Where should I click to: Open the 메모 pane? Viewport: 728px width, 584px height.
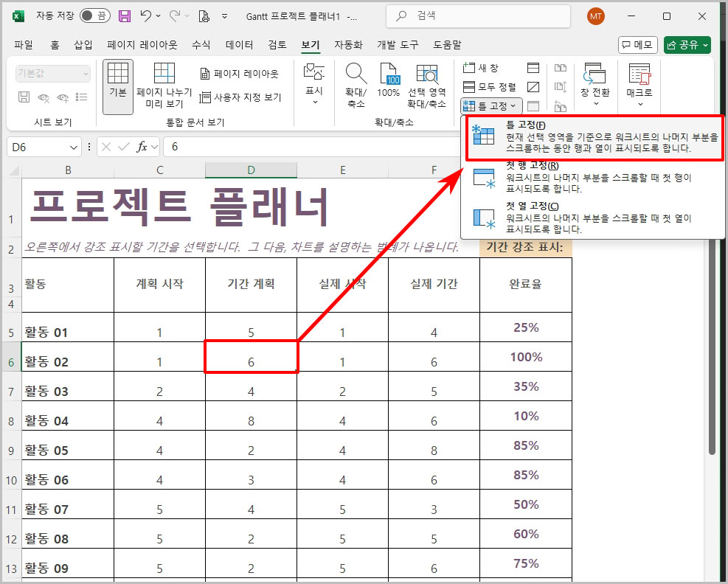[x=637, y=44]
